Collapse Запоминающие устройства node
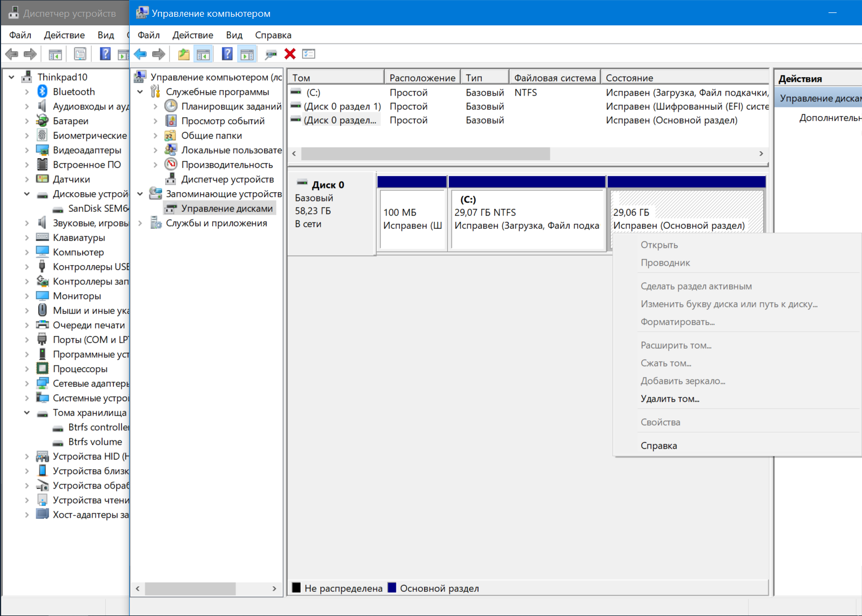This screenshot has width=862, height=616. click(x=140, y=194)
